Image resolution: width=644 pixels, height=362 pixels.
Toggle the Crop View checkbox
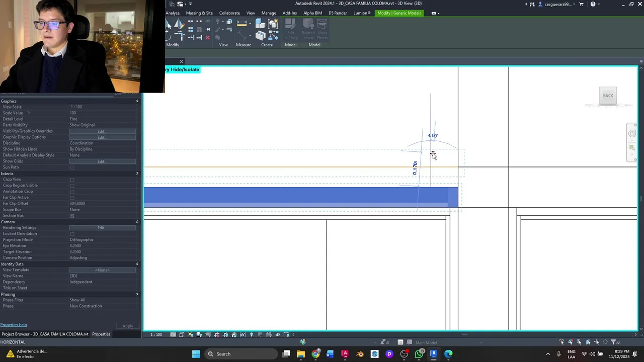click(x=72, y=179)
